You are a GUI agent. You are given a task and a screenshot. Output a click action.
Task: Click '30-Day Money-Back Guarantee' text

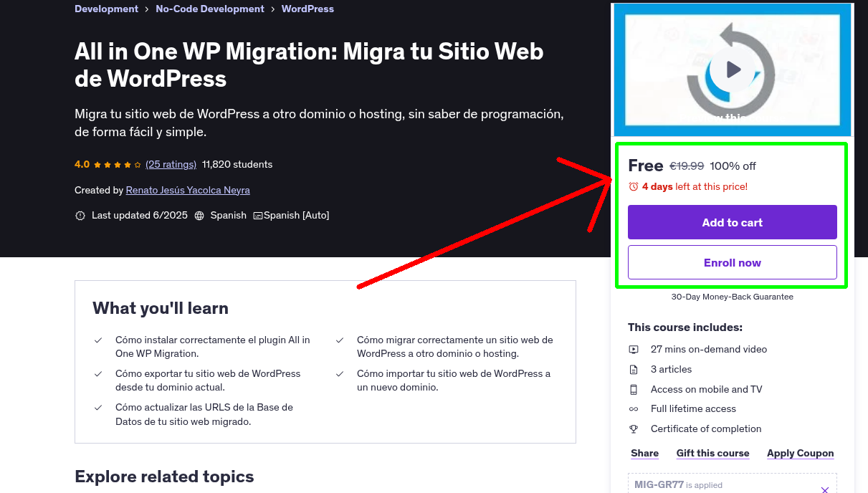(x=733, y=297)
